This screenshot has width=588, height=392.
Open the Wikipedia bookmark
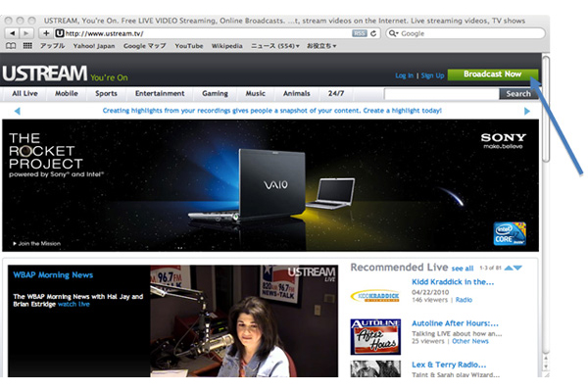pos(227,46)
